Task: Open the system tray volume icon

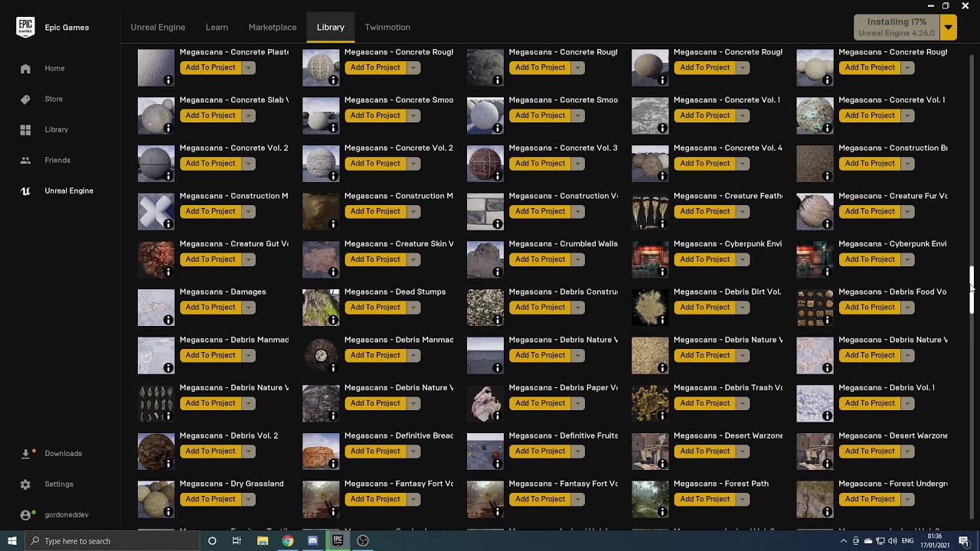Action: pos(892,541)
